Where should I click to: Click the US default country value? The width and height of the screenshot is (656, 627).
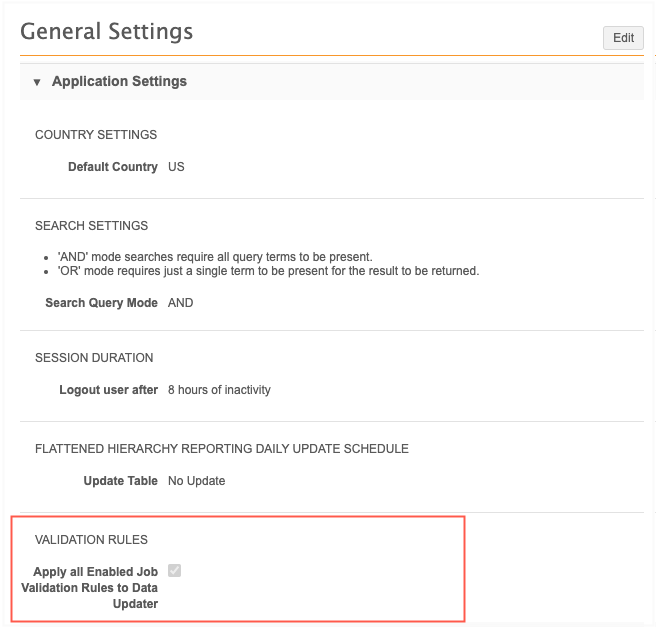click(176, 167)
